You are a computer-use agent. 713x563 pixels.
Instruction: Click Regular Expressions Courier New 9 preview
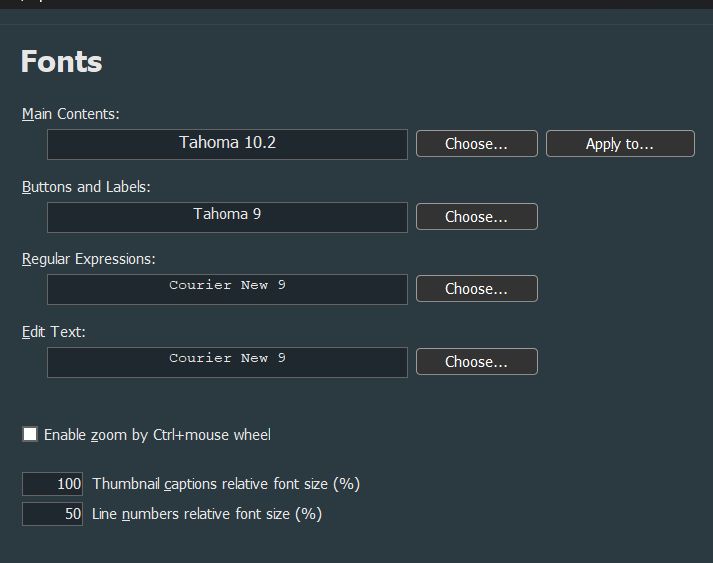pyautogui.click(x=227, y=289)
